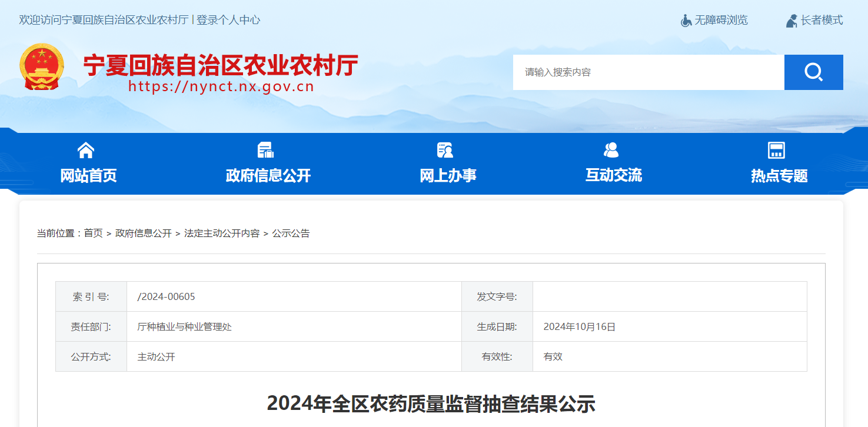The image size is (868, 427).
Task: Click the article title 2024年全区农药质量监督抽查结果公示
Action: tap(431, 404)
